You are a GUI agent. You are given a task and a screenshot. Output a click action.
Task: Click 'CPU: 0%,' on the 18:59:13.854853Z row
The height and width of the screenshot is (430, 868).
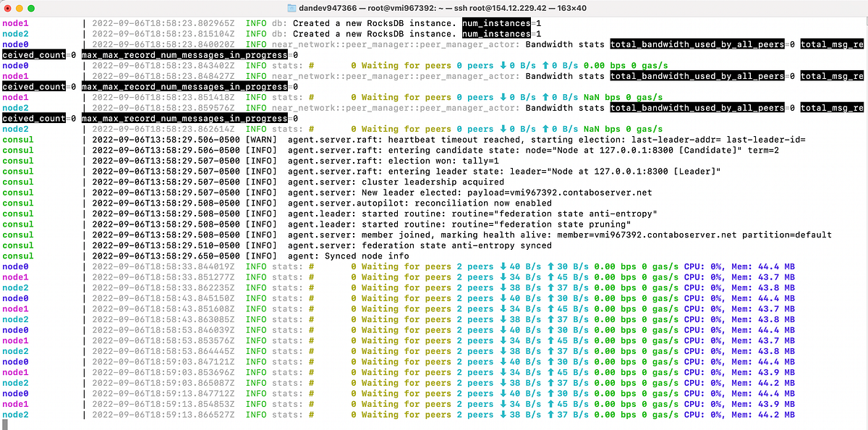[x=705, y=403]
